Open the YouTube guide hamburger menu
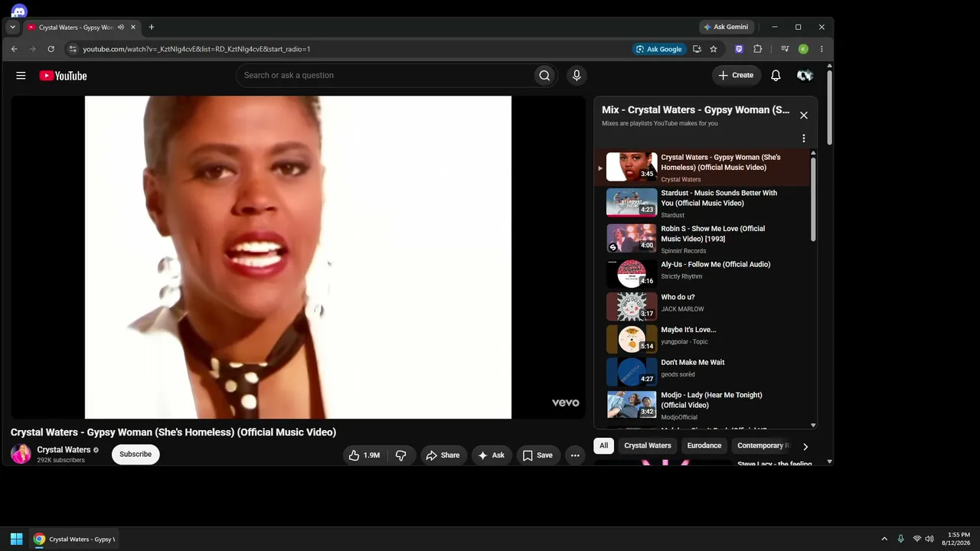The width and height of the screenshot is (980, 551). [21, 76]
